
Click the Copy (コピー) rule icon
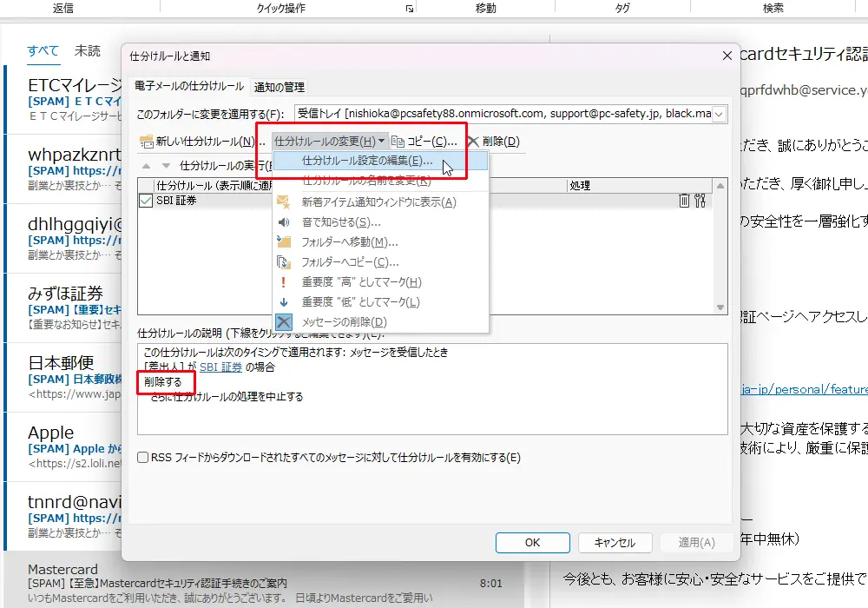coord(398,142)
